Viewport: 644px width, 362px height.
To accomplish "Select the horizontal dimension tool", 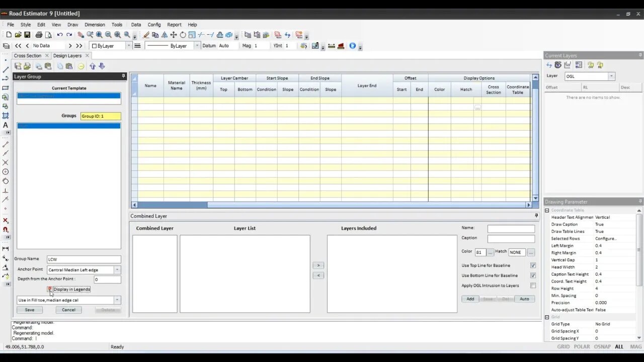I will pyautogui.click(x=6, y=248).
